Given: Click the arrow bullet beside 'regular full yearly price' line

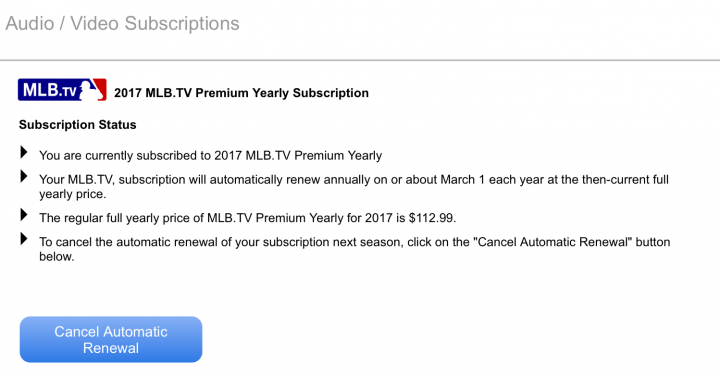Looking at the screenshot, I should [24, 214].
